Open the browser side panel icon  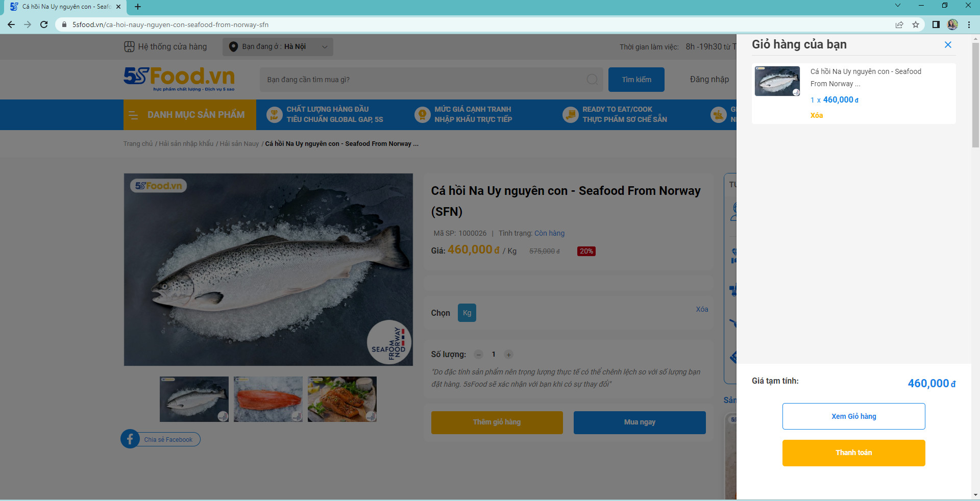(936, 24)
